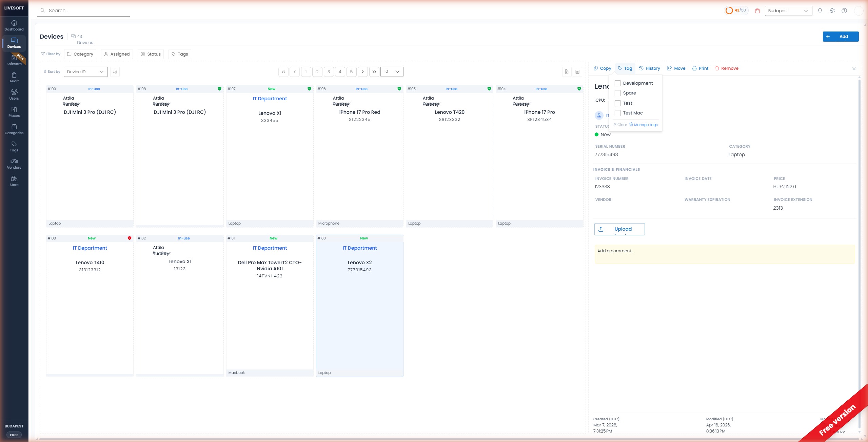868x442 pixels.
Task: Jump to the first page of devices
Action: click(x=283, y=71)
